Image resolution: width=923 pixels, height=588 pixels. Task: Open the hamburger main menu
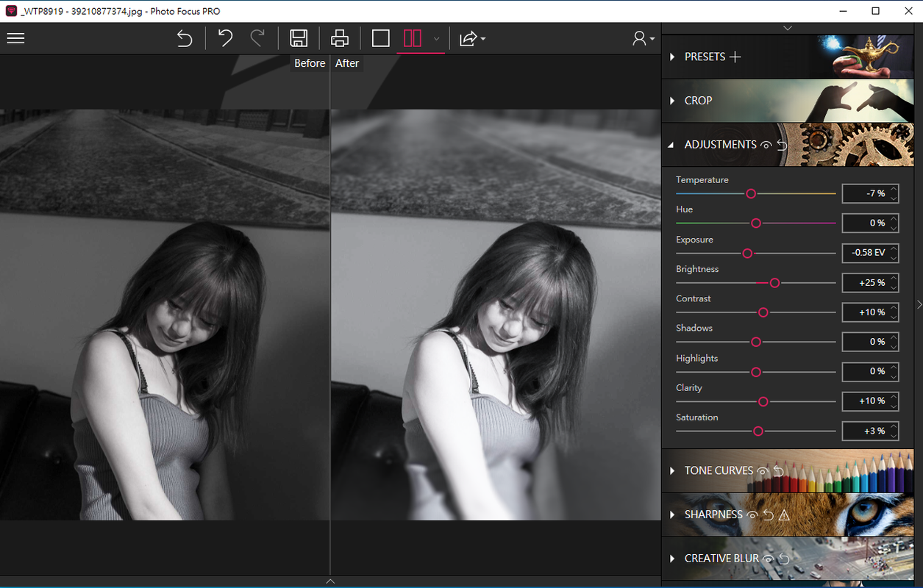(15, 38)
